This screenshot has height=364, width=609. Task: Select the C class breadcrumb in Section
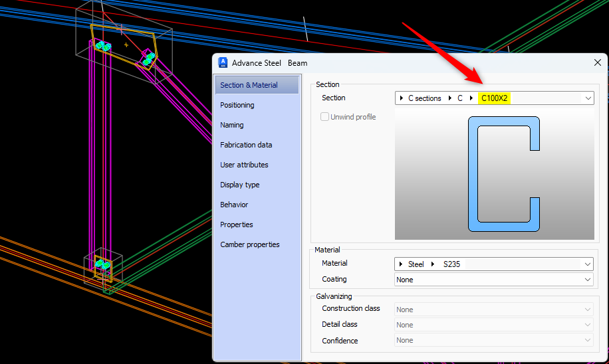tap(460, 98)
